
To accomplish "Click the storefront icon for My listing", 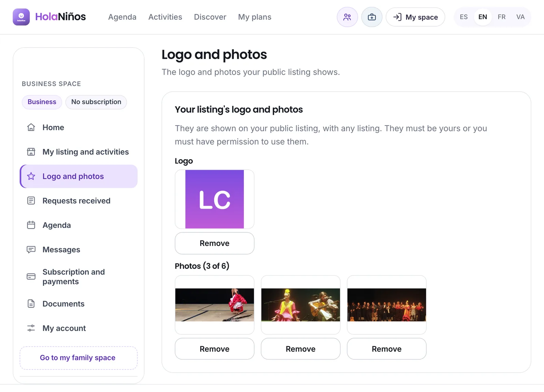I will tap(31, 152).
